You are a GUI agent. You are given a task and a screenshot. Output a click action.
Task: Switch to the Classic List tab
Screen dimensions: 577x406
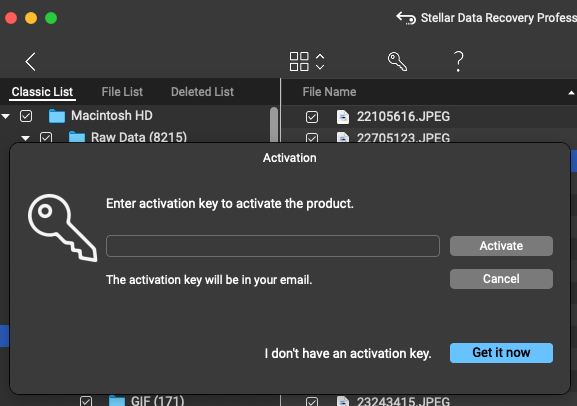pos(42,92)
